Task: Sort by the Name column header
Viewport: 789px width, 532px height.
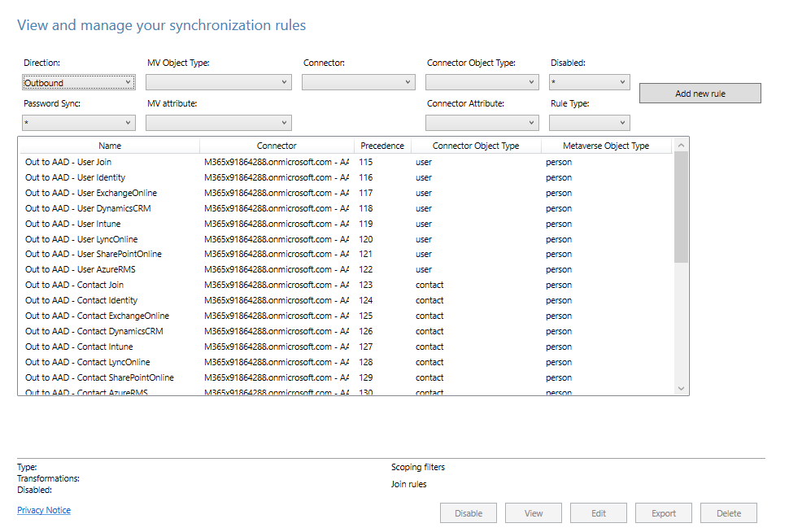Action: (x=110, y=146)
